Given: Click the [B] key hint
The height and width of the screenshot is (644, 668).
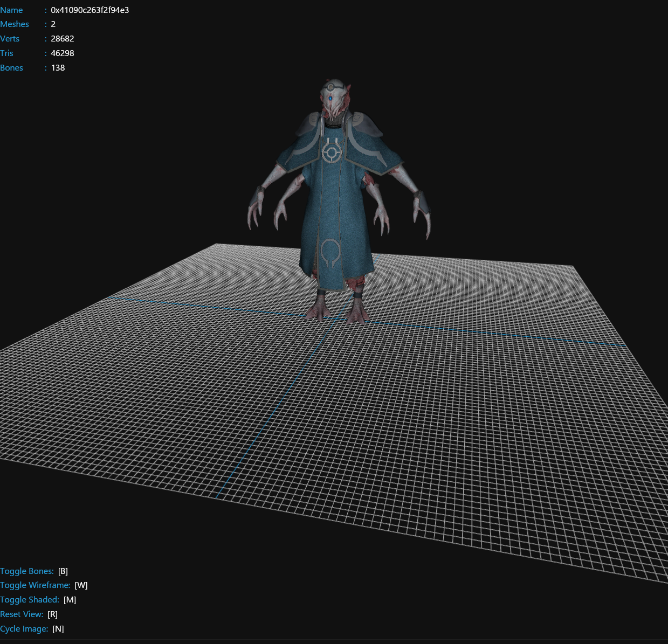Looking at the screenshot, I should click(x=63, y=571).
